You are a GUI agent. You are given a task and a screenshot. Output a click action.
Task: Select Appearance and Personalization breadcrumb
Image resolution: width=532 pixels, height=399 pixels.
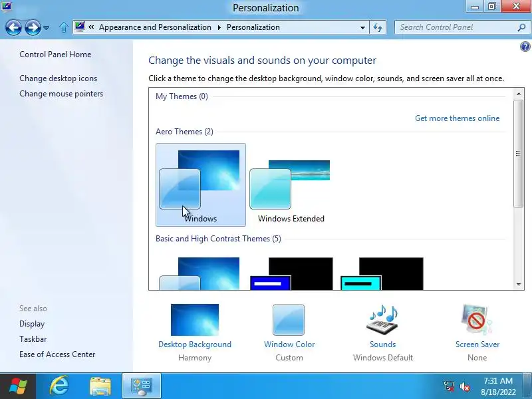coord(155,27)
